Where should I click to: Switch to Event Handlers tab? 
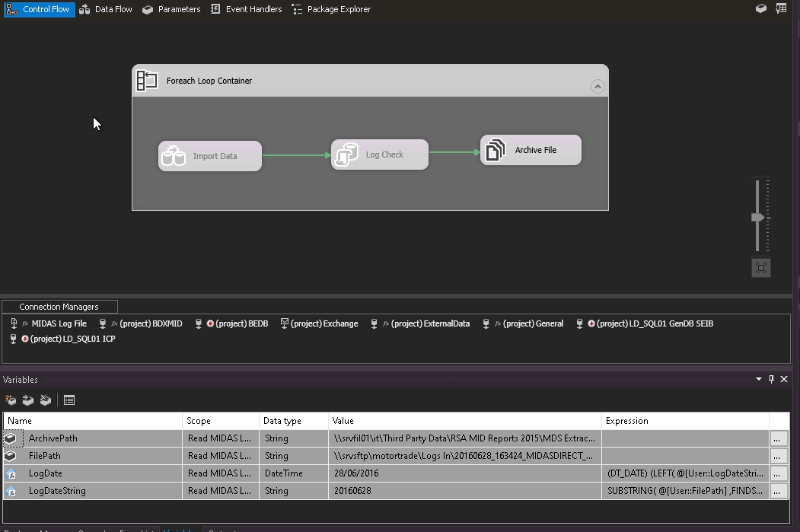coord(246,9)
